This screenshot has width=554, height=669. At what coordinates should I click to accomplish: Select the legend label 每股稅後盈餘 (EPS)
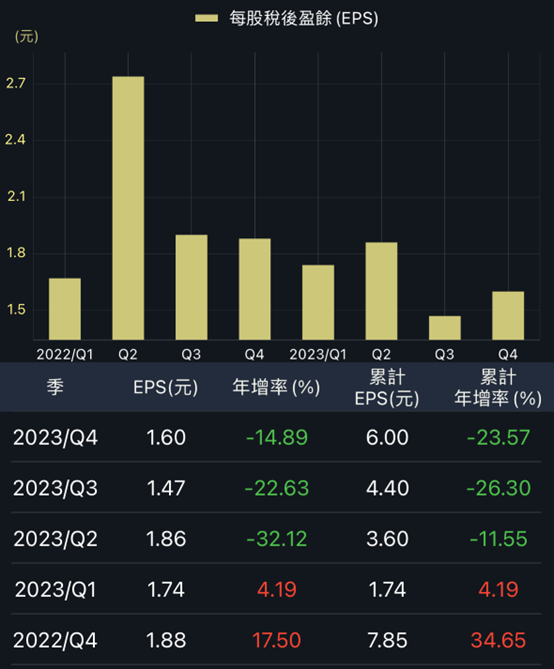point(304,18)
